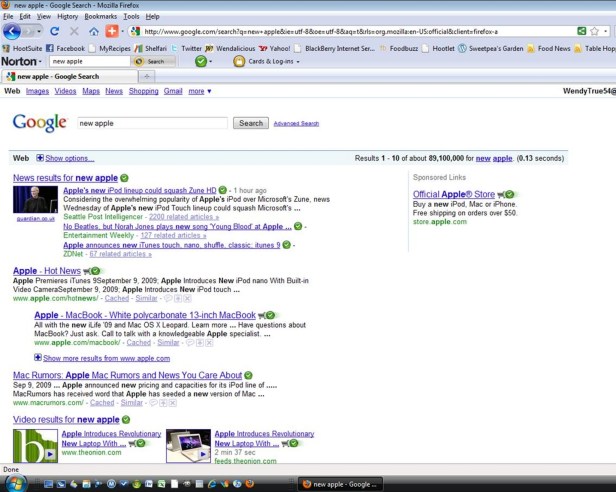616x492 pixels.
Task: Expand Show more results from www.apple.com
Action: [x=38, y=357]
